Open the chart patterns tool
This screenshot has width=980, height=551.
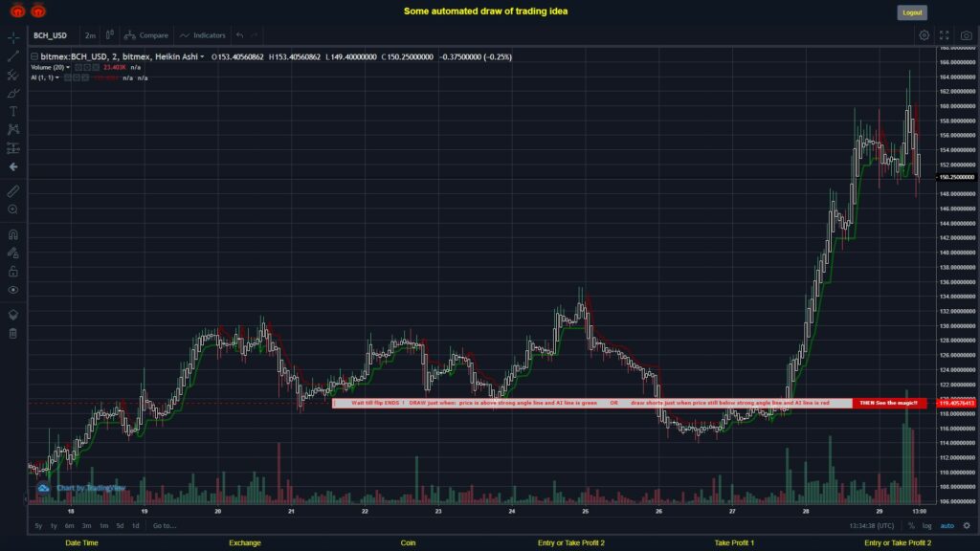pyautogui.click(x=13, y=129)
